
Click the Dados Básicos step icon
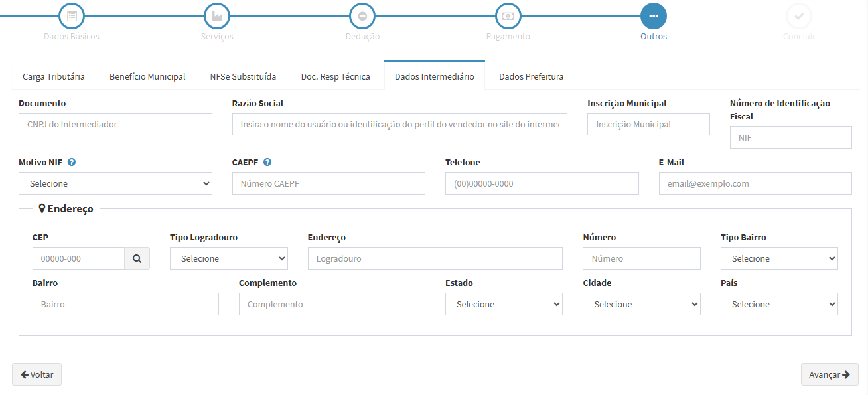(x=72, y=15)
